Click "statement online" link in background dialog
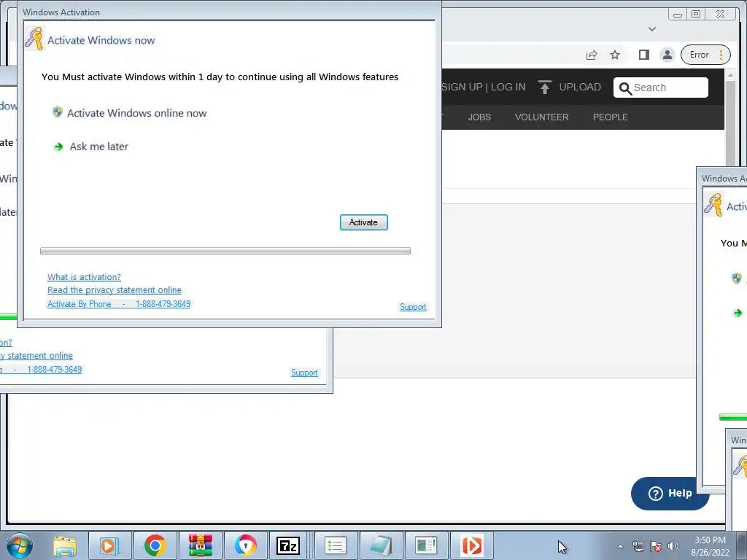Image resolution: width=747 pixels, height=560 pixels. 40,356
